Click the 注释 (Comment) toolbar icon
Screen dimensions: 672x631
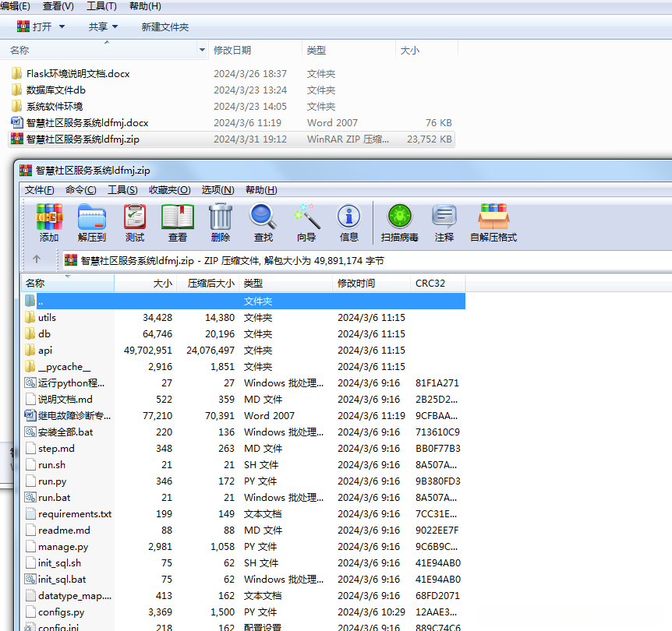tap(444, 222)
